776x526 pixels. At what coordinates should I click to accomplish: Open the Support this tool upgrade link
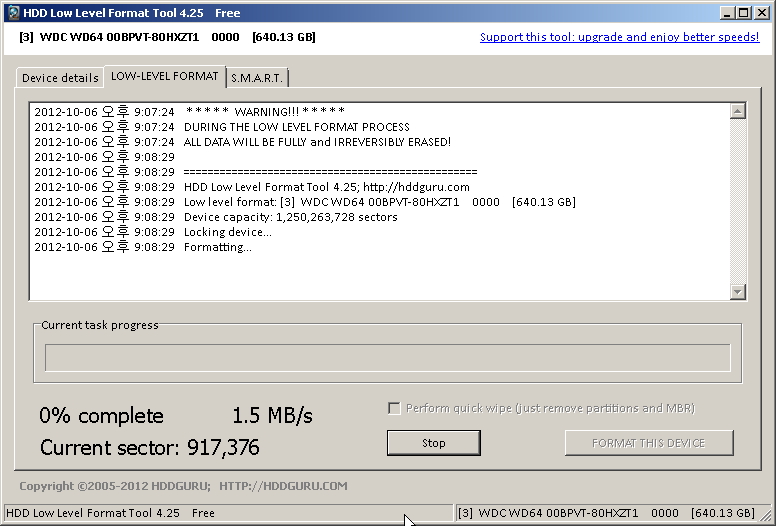619,37
